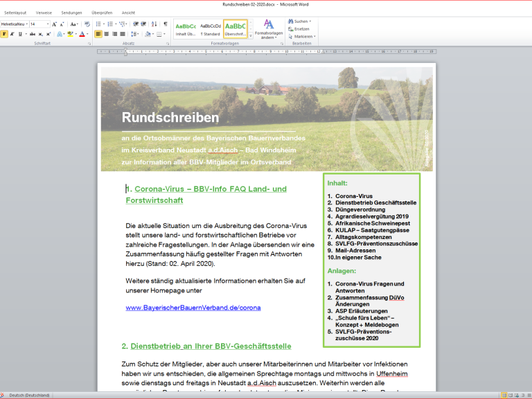The height and width of the screenshot is (399, 532).
Task: Click the clear formatting icon
Action: click(x=87, y=24)
